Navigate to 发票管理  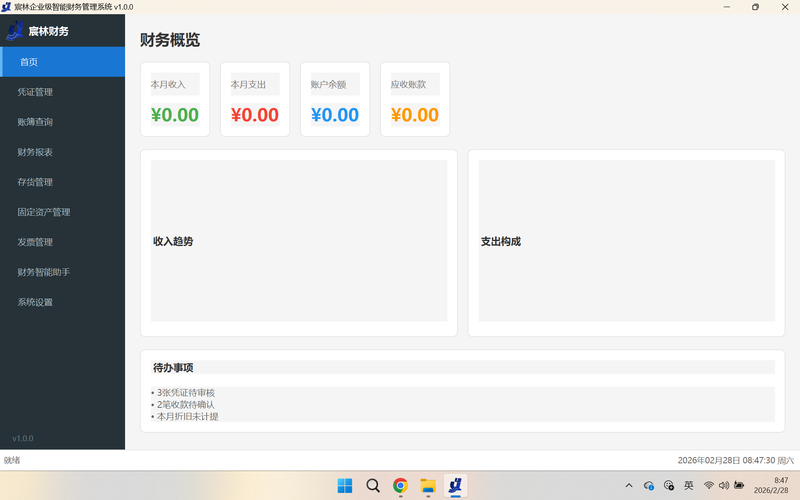tap(35, 242)
